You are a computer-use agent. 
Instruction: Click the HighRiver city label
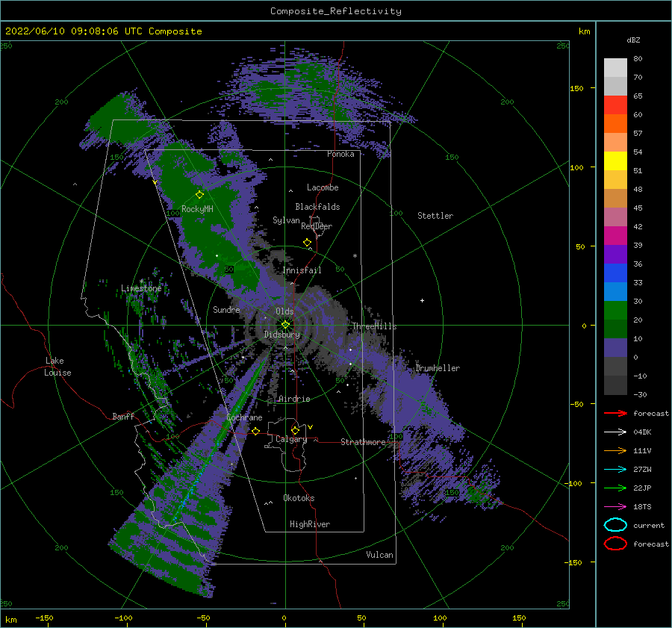coord(310,524)
